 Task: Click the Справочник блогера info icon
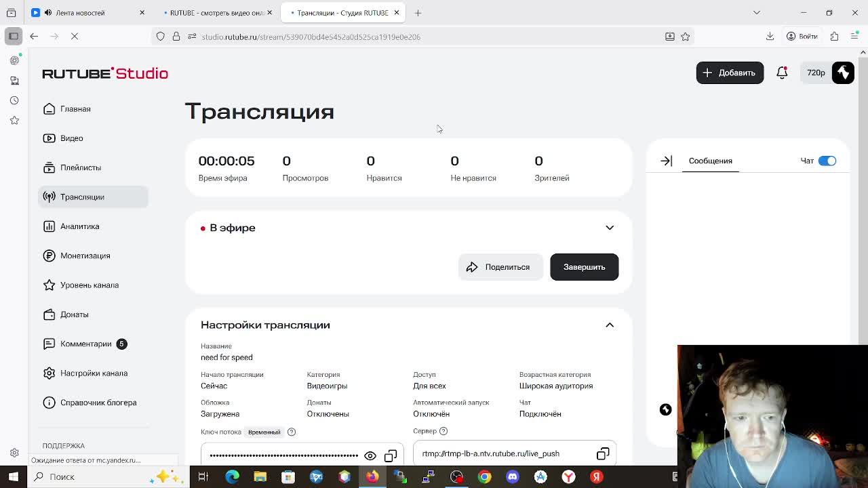[x=49, y=403]
